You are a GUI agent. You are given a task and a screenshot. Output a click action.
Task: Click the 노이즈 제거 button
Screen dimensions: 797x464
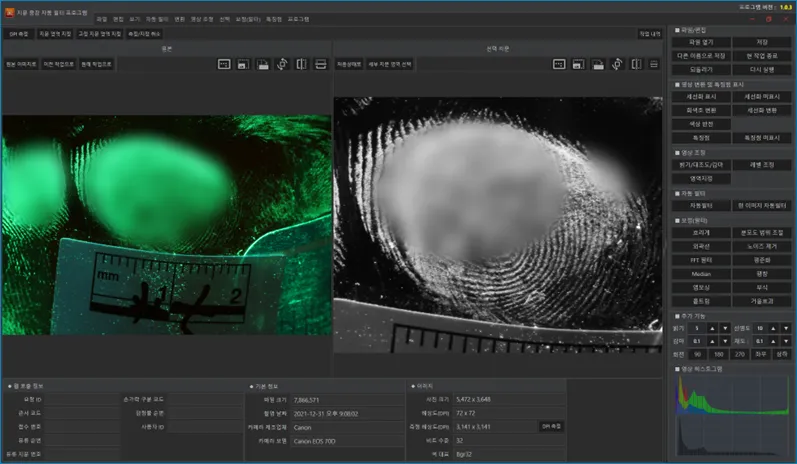[x=762, y=246]
